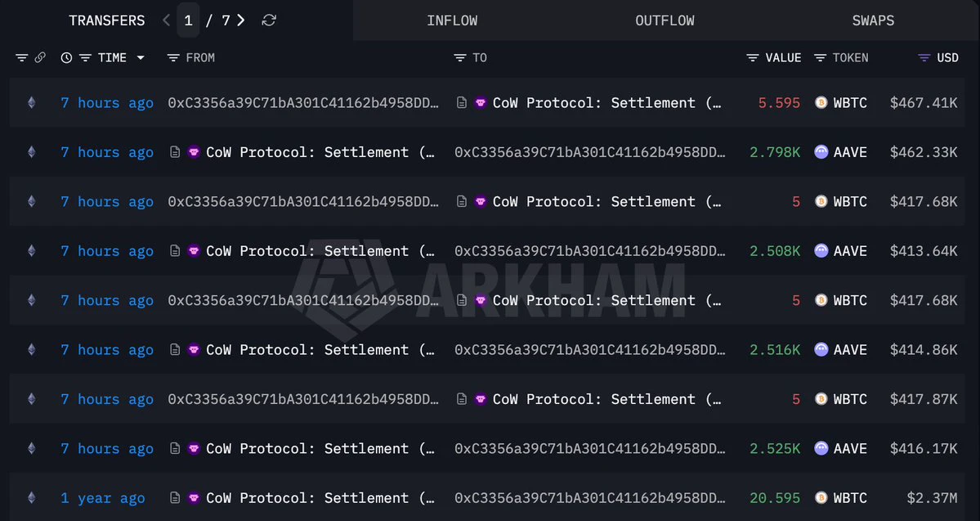Refresh the transfers list
This screenshot has height=521, width=980.
click(269, 20)
